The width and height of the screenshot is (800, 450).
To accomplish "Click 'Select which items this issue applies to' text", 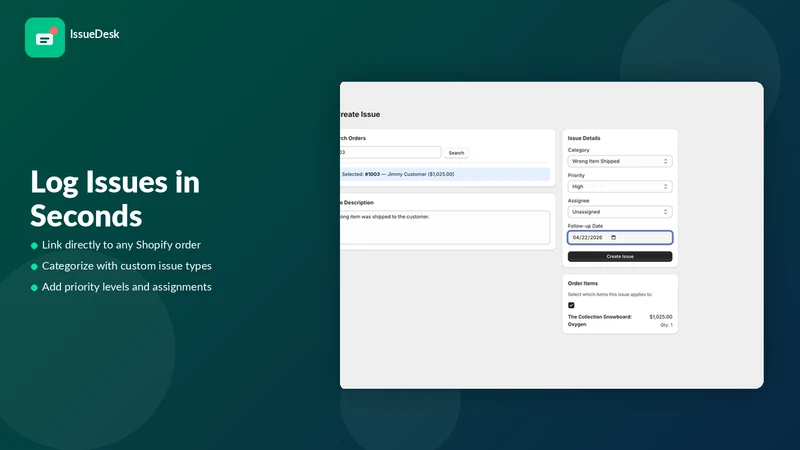I will [610, 294].
